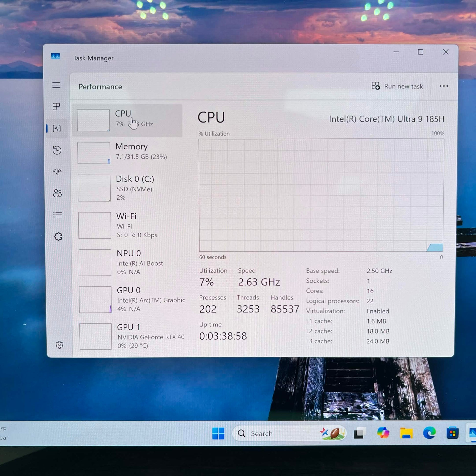Click the 2.63 GHz speed value
Screen dimensions: 476x476
coord(259,282)
